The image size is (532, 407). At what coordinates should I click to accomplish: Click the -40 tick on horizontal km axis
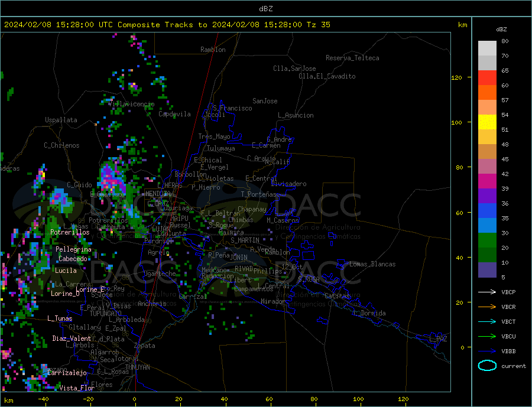tap(43, 399)
